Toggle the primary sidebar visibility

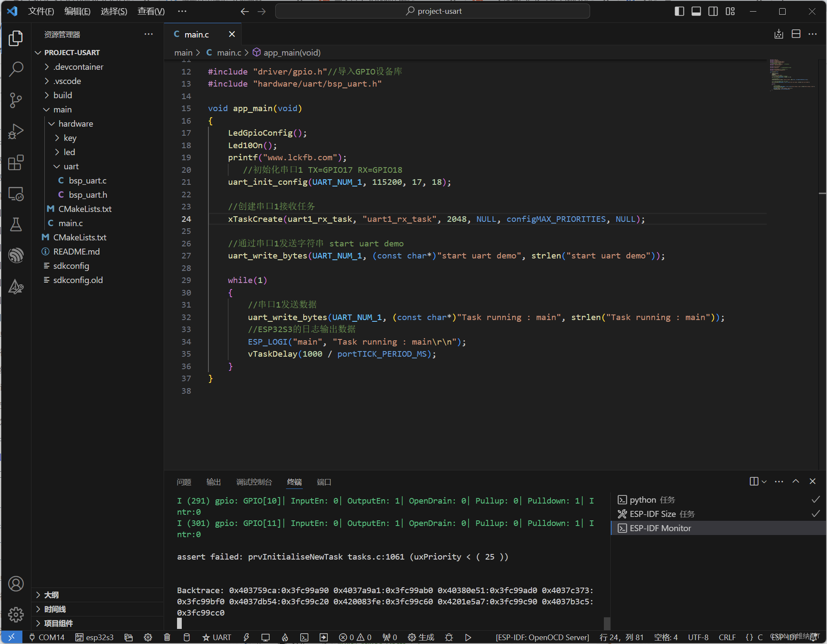pyautogui.click(x=679, y=11)
